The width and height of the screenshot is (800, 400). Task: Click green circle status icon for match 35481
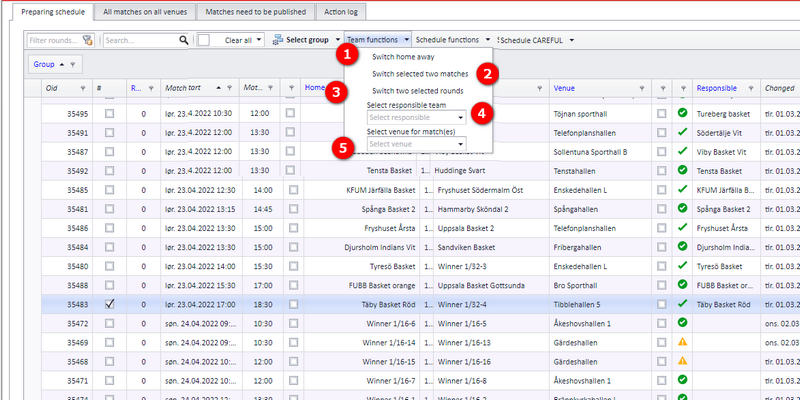pyautogui.click(x=682, y=208)
